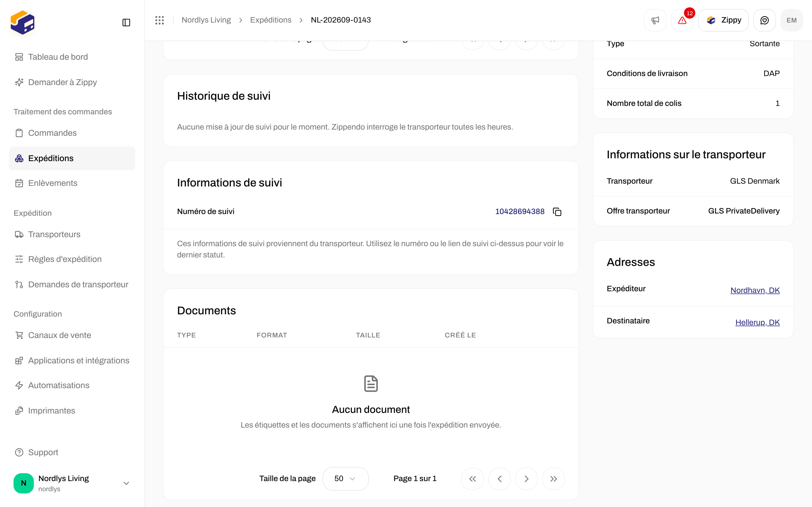
Task: Open the Nordhavn, DK sender address link
Action: click(x=755, y=290)
